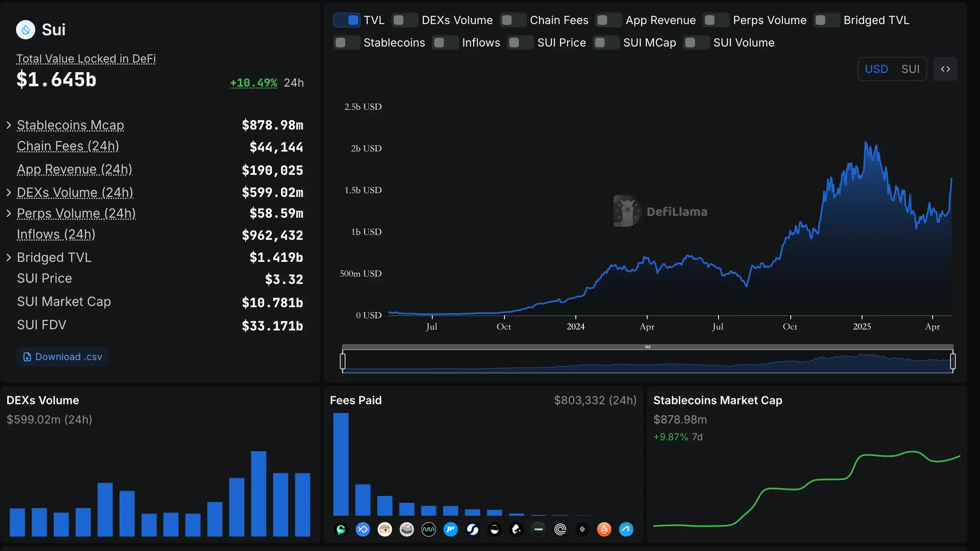The image size is (980, 551).
Task: Turn on the App Revenue toggle
Action: pos(609,20)
